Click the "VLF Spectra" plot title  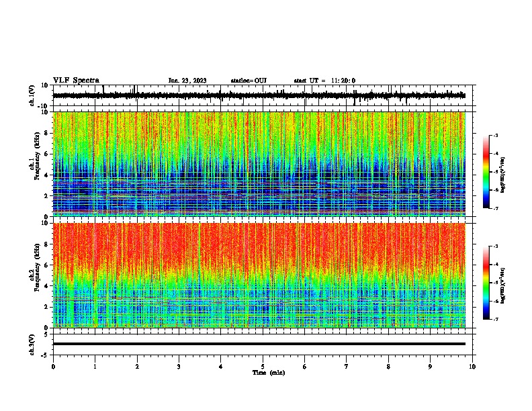[x=76, y=81]
